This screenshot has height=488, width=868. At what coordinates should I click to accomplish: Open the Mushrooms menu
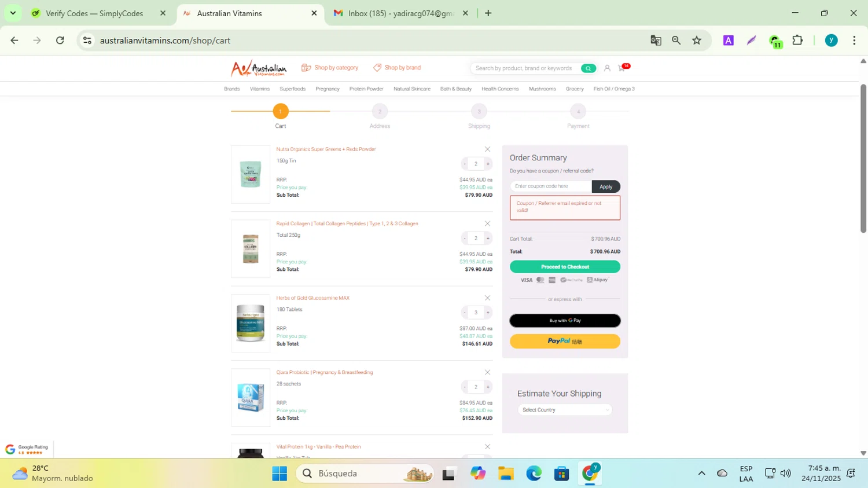[x=542, y=89]
